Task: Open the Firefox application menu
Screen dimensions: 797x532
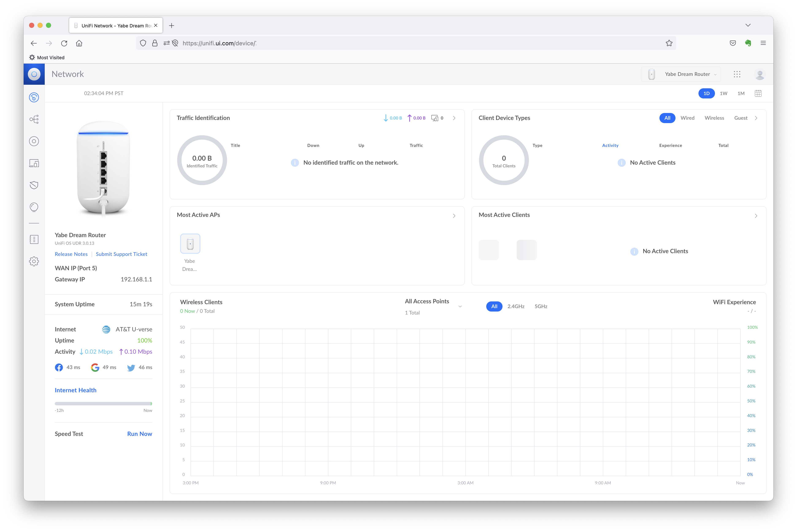Action: click(x=763, y=43)
